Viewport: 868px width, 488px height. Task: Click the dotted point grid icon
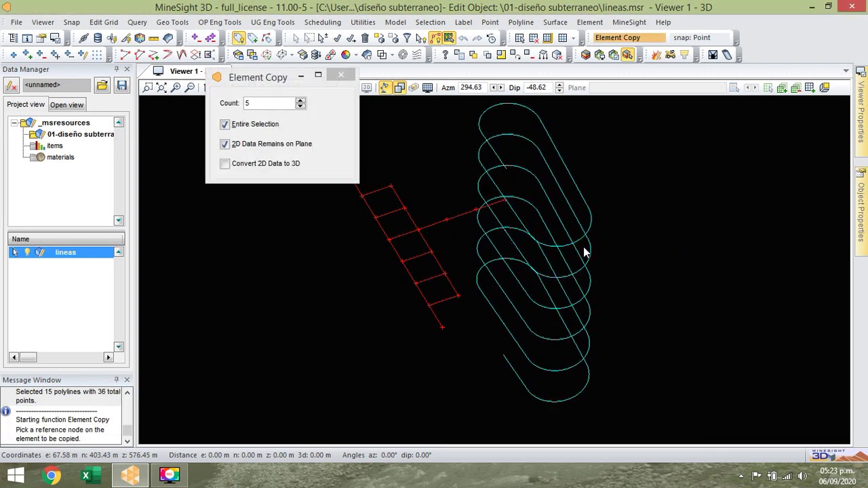pyautogui.click(x=97, y=54)
